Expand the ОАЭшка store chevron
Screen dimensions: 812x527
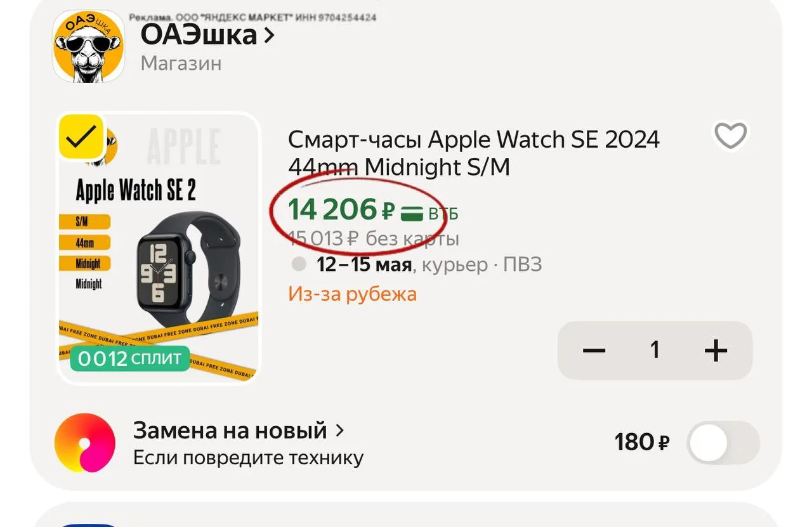tap(269, 35)
